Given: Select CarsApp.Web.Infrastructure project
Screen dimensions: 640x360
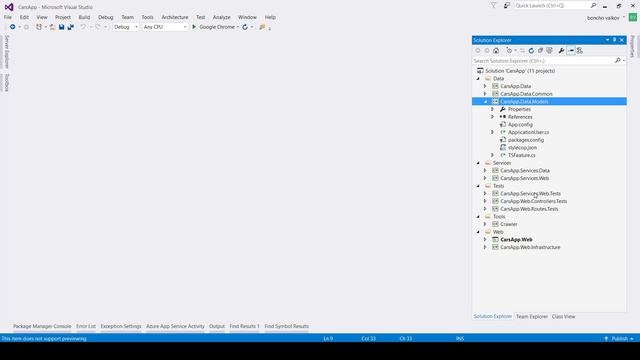Looking at the screenshot, I should [530, 247].
